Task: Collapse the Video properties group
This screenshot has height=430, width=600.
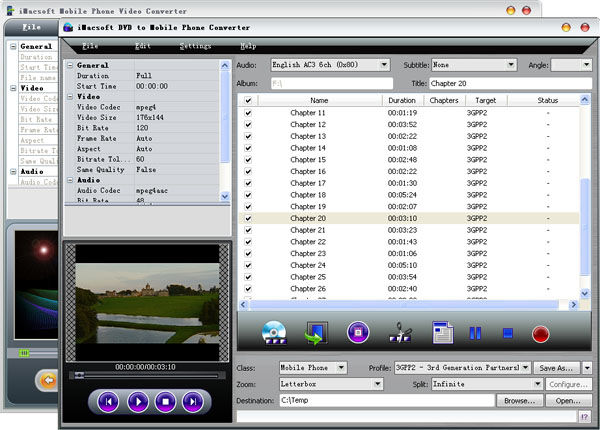Action: point(70,97)
